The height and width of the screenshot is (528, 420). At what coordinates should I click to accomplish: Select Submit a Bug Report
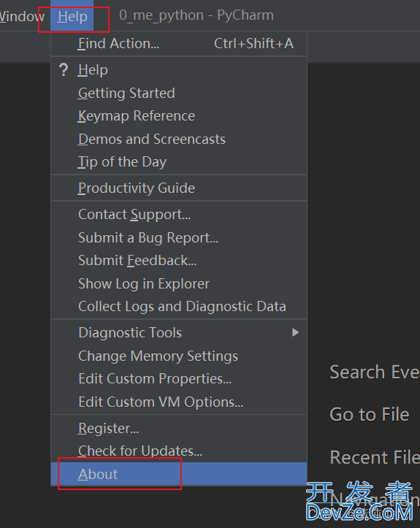[179, 238]
